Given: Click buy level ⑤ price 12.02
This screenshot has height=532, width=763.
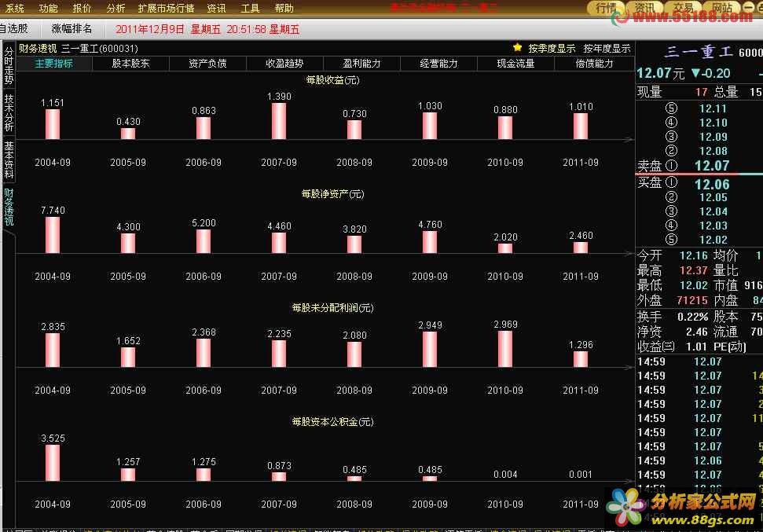Looking at the screenshot, I should coord(713,240).
